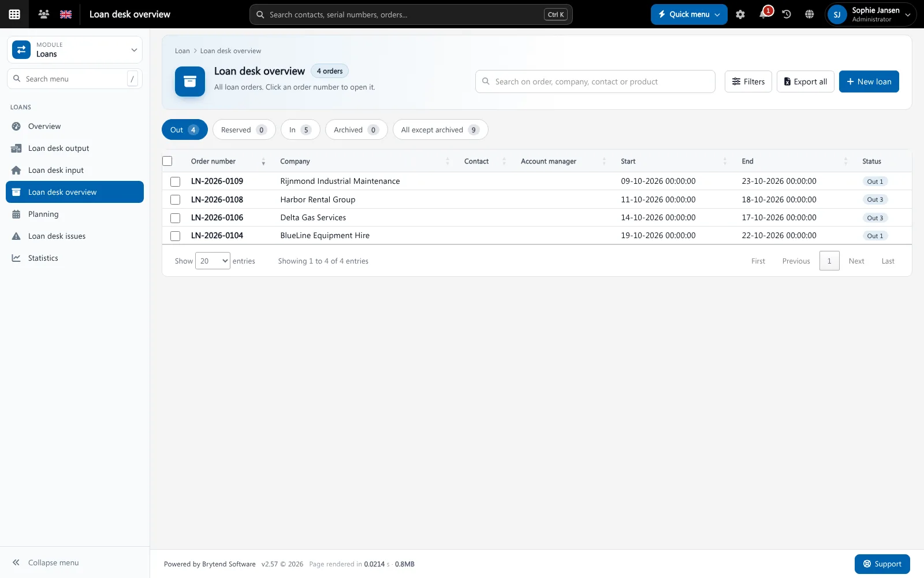
Task: Sort table by Order number column
Action: click(228, 161)
